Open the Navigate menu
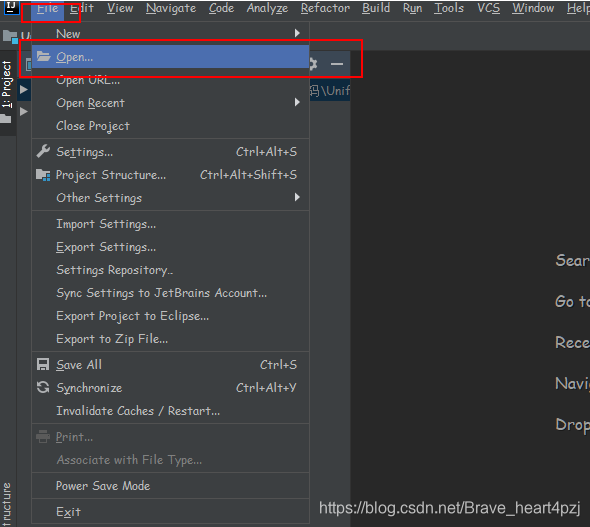 171,8
